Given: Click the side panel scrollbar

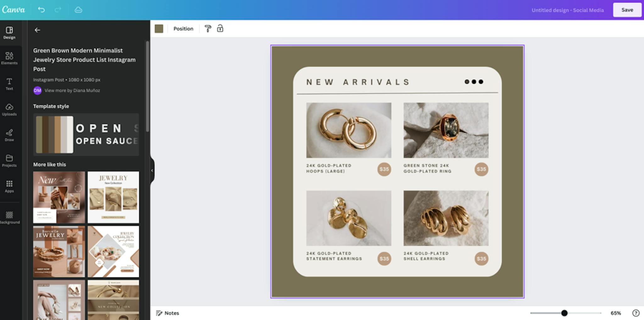Looking at the screenshot, I should tap(147, 86).
